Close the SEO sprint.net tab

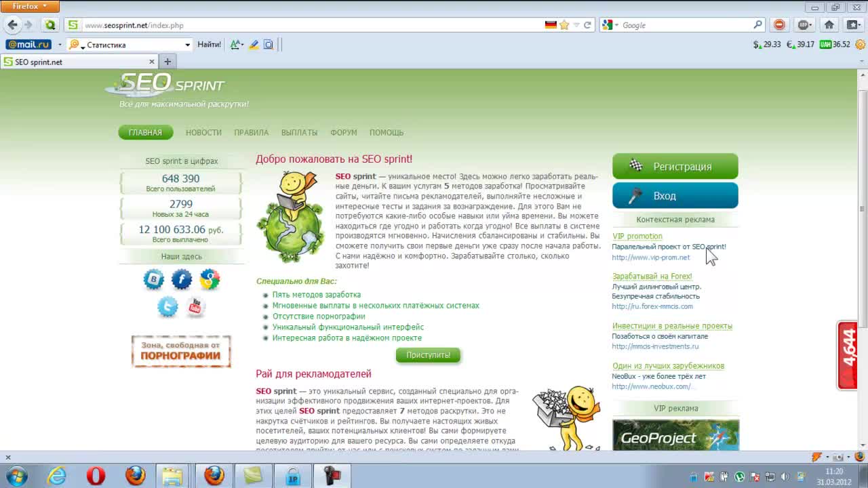[x=152, y=62]
